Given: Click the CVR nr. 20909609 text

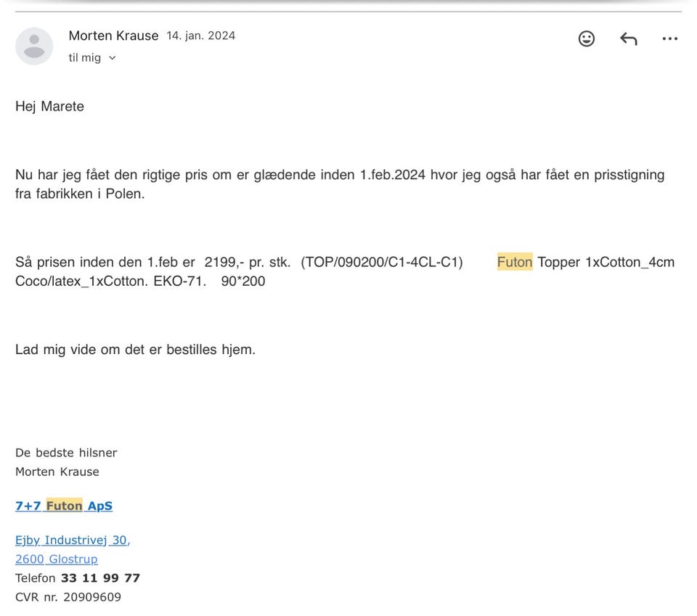Looking at the screenshot, I should pyautogui.click(x=68, y=597).
